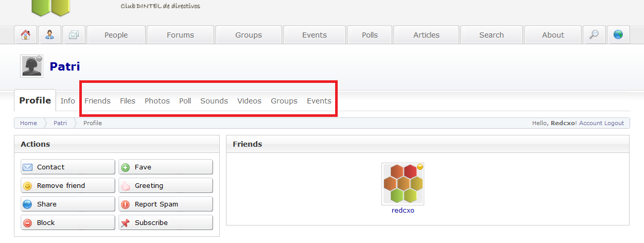Open the People menu

(x=116, y=35)
